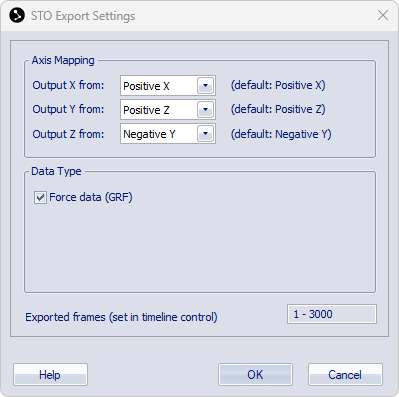The width and height of the screenshot is (399, 397).
Task: Click the Exported frames 1 - 3000 field
Action: [x=332, y=314]
